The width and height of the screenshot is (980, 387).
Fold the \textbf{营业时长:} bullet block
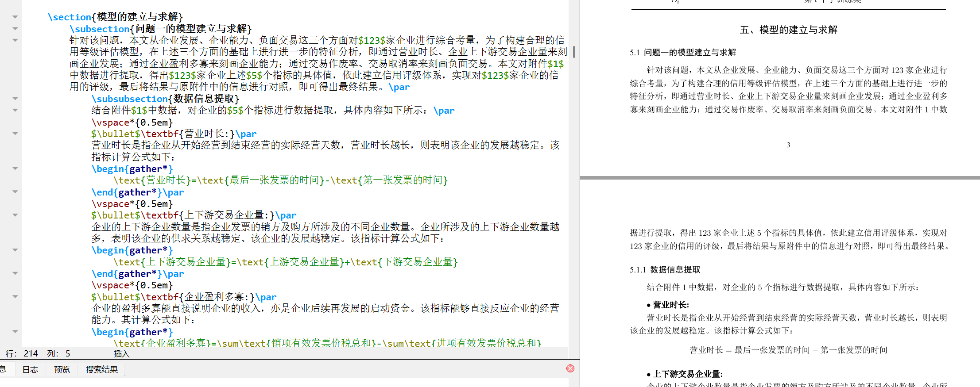(15, 134)
